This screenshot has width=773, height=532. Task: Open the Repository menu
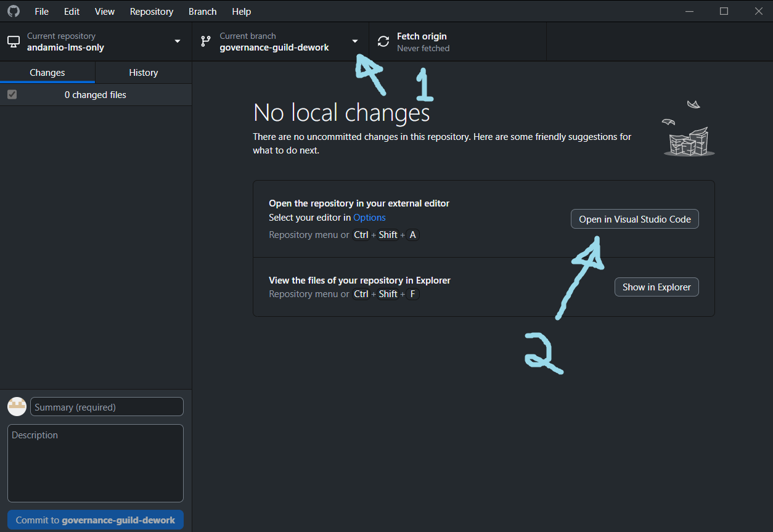152,11
